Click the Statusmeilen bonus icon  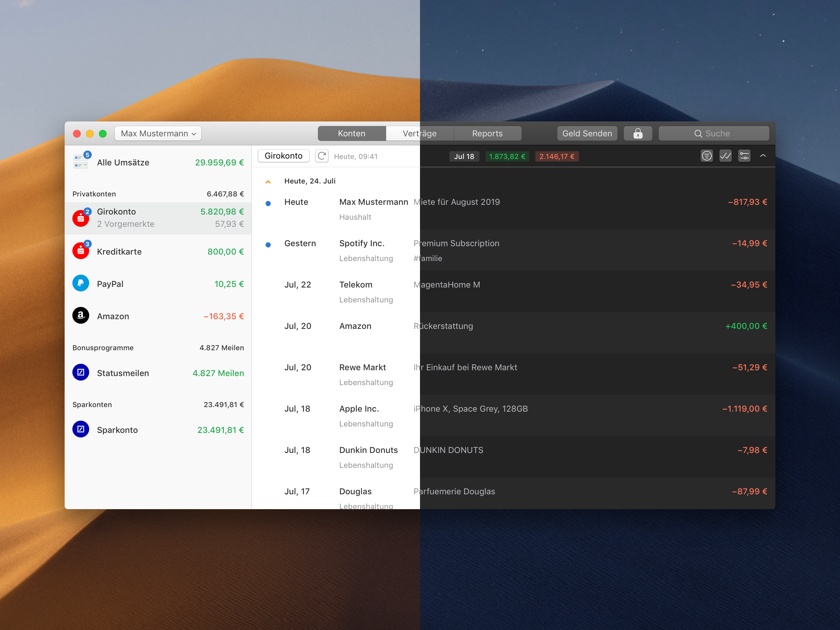tap(80, 373)
